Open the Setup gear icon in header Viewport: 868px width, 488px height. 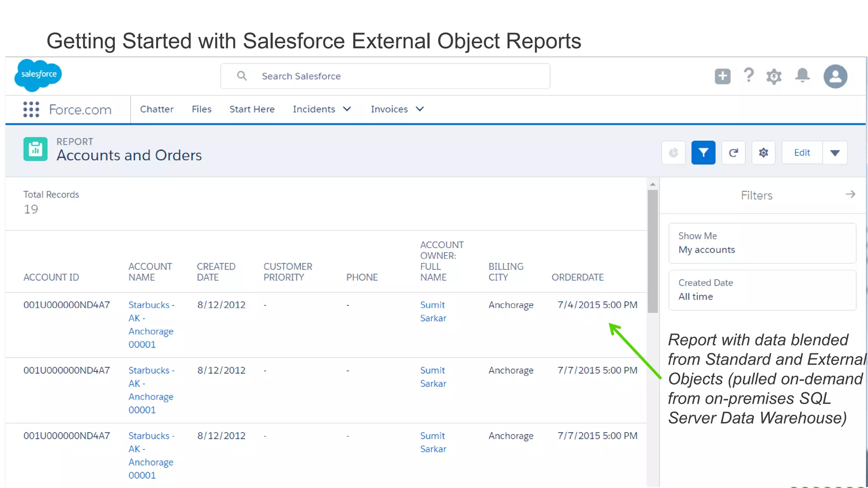click(774, 77)
